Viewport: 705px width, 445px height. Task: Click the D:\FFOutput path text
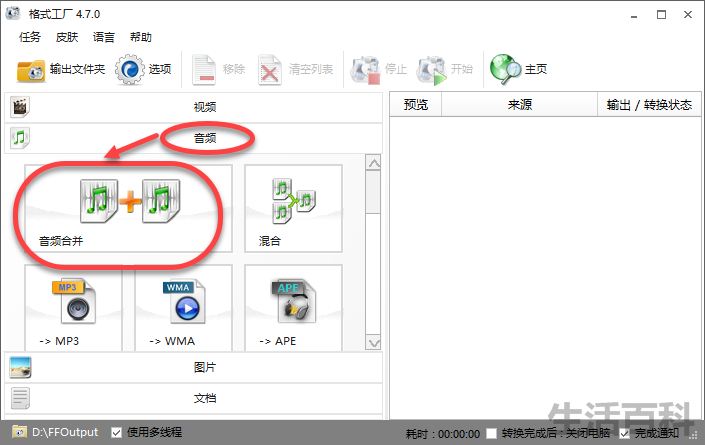tap(65, 432)
